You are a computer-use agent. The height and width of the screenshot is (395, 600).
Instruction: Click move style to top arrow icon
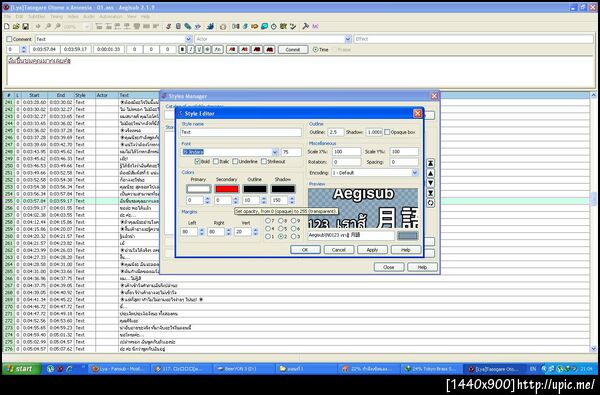tap(430, 163)
